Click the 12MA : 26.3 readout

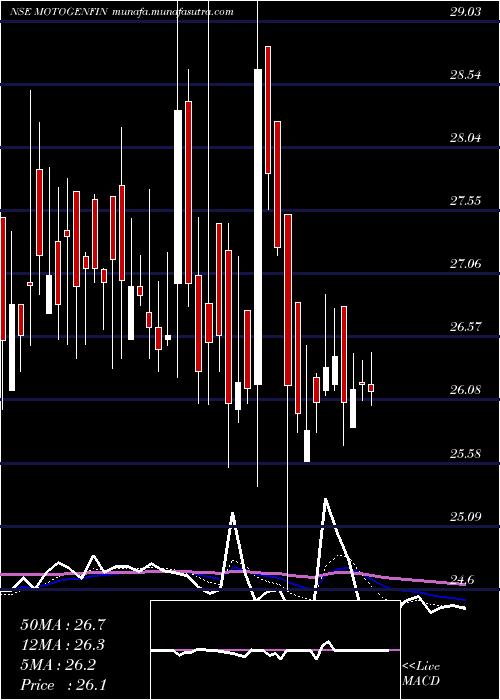62,645
